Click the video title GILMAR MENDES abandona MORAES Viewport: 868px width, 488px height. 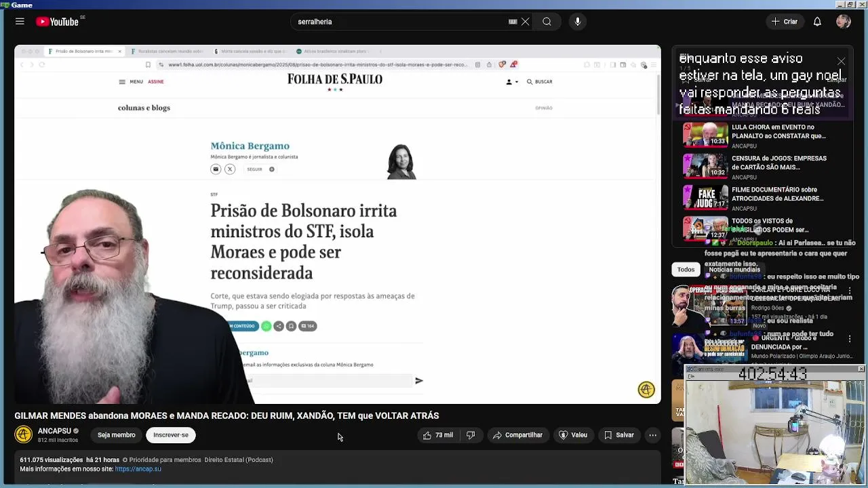coord(226,415)
